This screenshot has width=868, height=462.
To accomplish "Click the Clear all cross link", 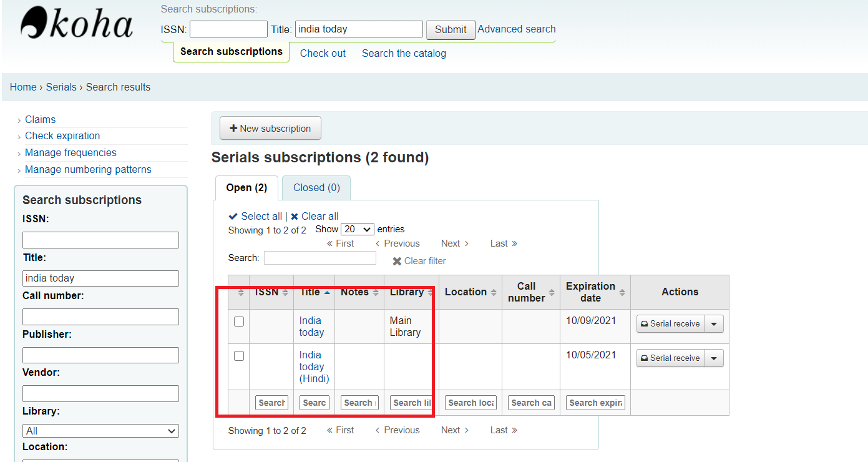I will click(x=315, y=216).
